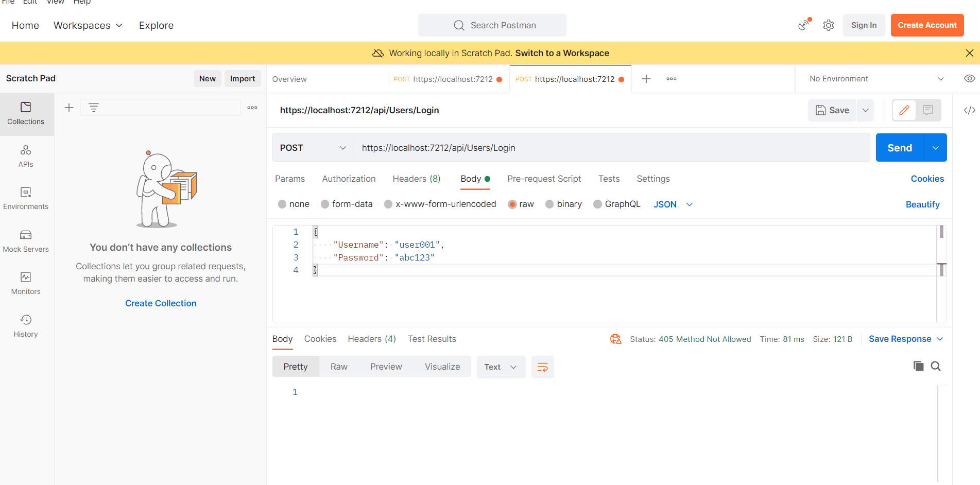Click the capture requests satellite icon

(803, 25)
